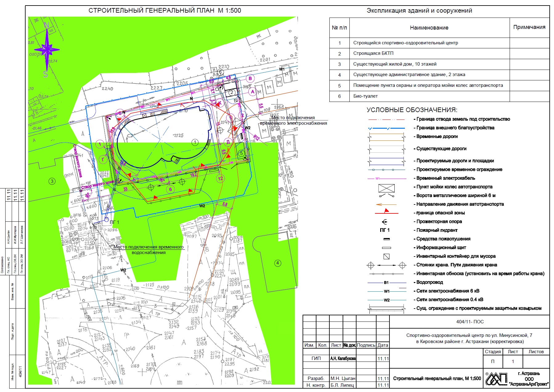This screenshot has height=392, width=554.
Task: Select the 'Строящийся спортивно-оздоровительный центр' table row
Action: pyautogui.click(x=439, y=43)
